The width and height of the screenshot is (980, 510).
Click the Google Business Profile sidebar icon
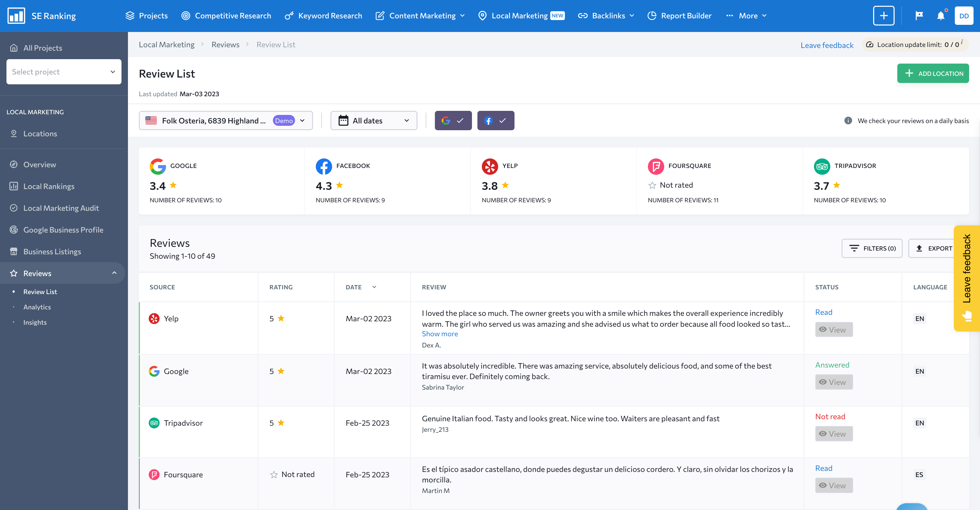[14, 230]
